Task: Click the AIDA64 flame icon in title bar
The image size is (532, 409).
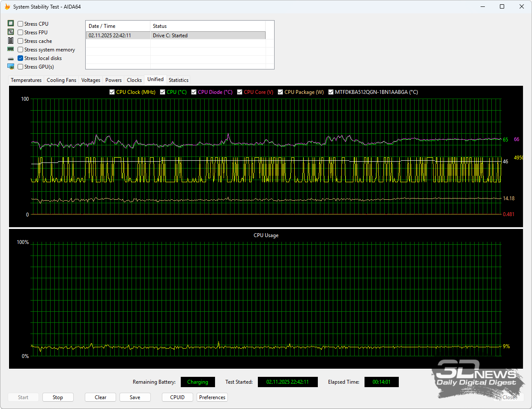Action: (7, 7)
